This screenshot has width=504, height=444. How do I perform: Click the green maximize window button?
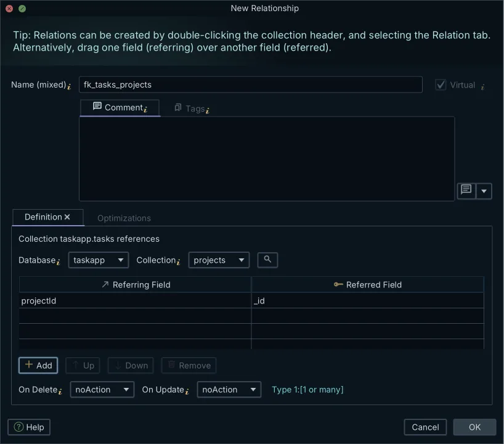click(22, 9)
